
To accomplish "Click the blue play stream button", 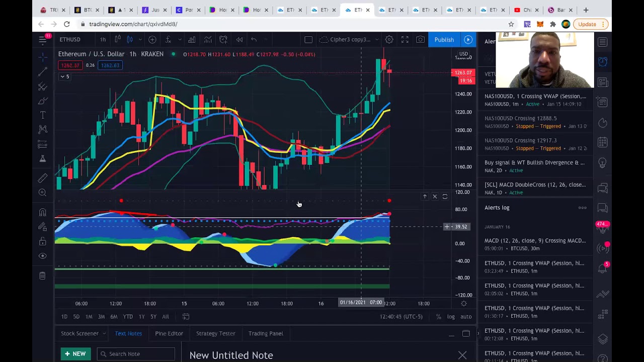I will pos(468,39).
